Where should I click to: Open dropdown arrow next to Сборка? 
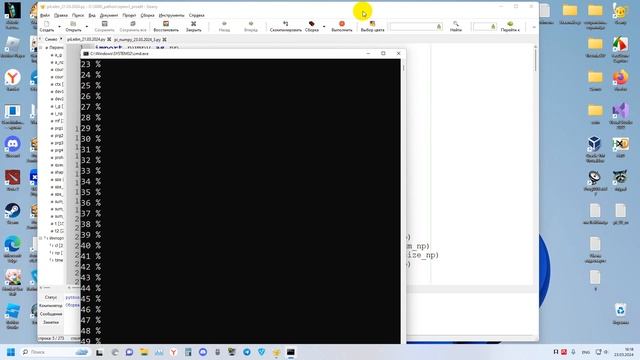pos(324,27)
